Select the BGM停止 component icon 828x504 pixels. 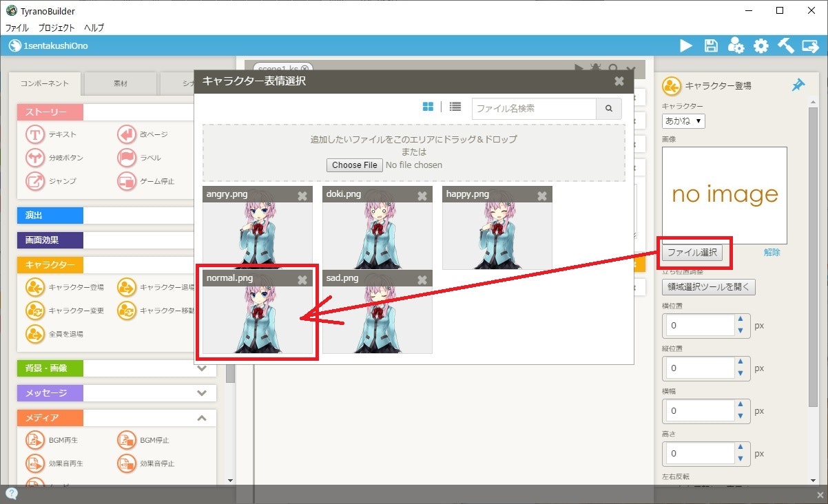pos(127,440)
